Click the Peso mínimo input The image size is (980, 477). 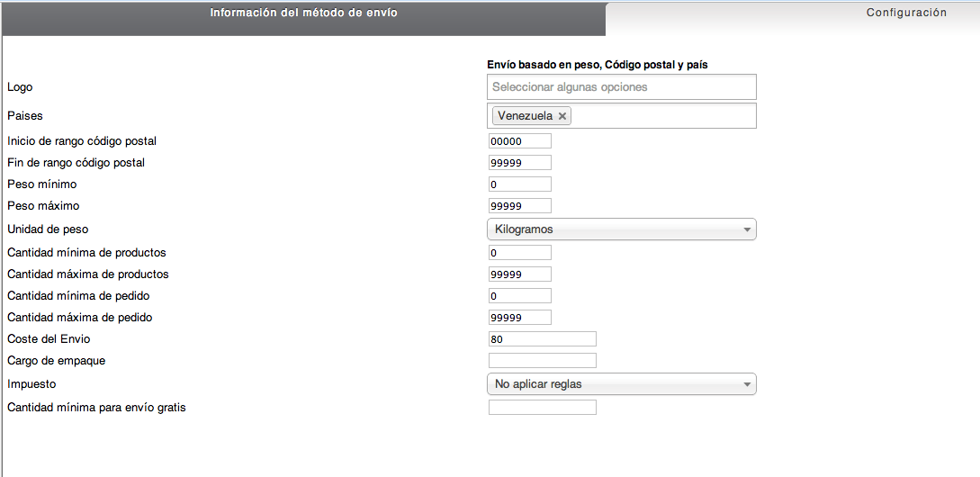[x=520, y=184]
